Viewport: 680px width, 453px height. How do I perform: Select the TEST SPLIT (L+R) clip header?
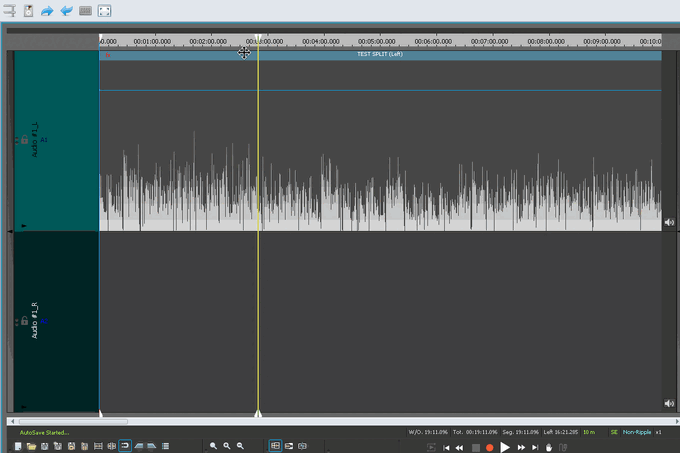pyautogui.click(x=380, y=55)
